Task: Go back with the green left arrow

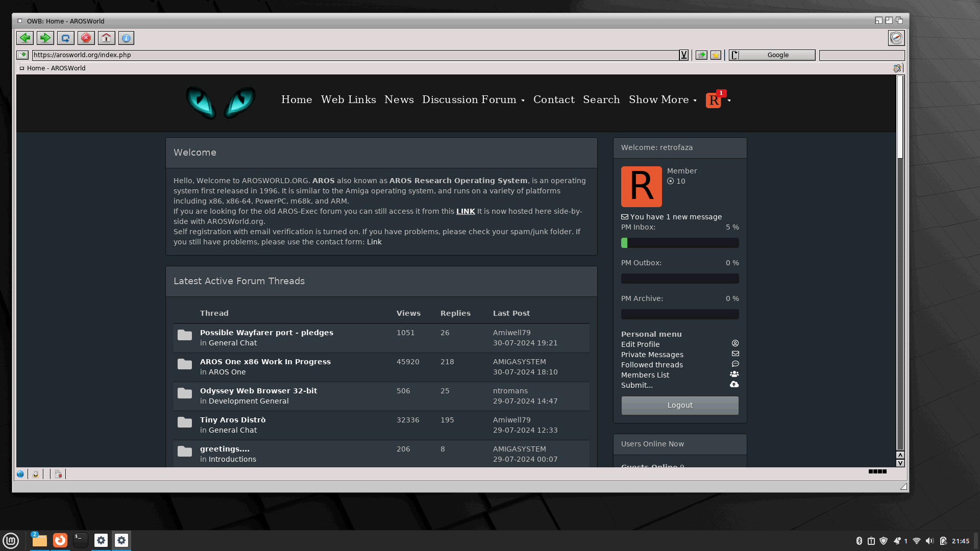Action: [24, 38]
